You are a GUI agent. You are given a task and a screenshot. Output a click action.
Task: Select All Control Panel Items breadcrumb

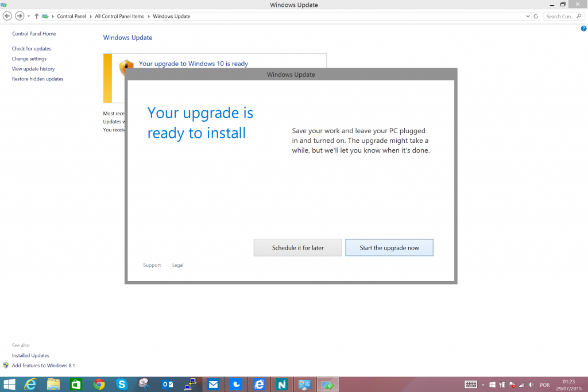pos(119,16)
